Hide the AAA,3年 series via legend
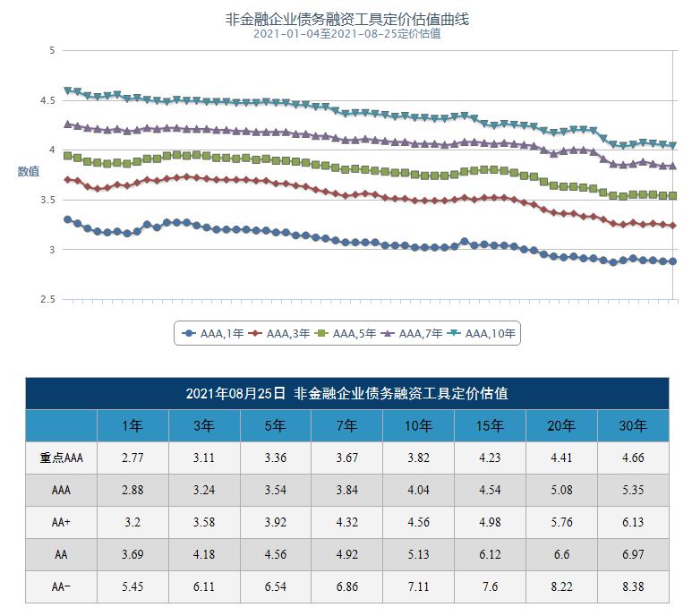Viewport: 692px width, 616px height. (x=274, y=334)
